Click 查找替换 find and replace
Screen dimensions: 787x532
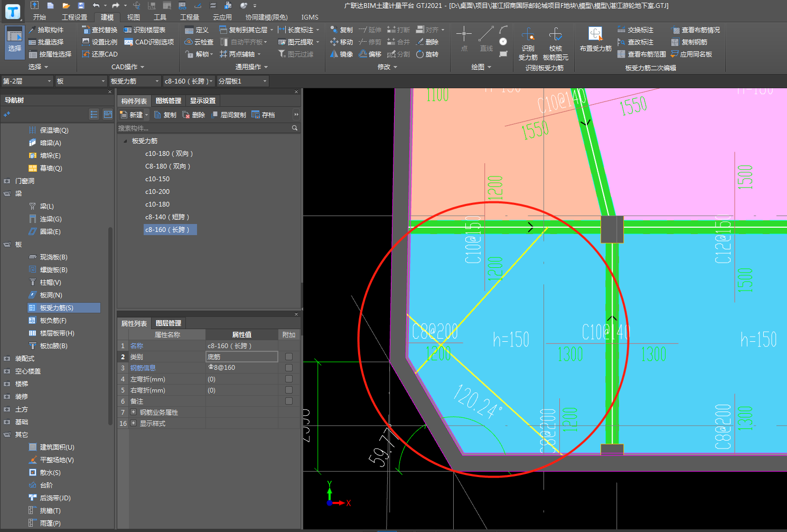tap(100, 30)
